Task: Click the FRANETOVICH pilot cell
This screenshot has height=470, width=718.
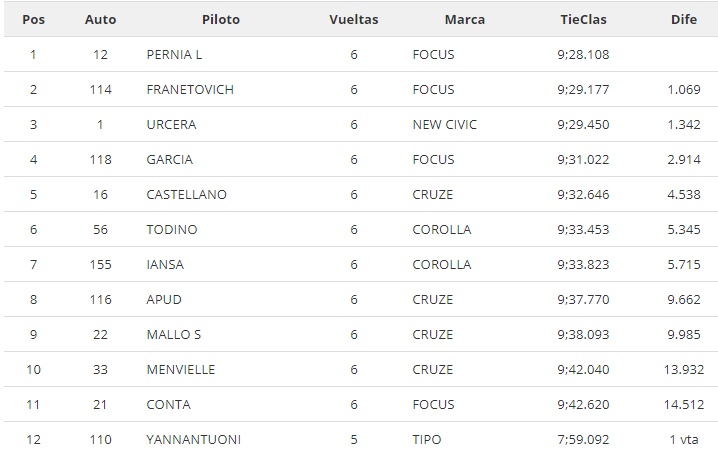Action: [190, 89]
